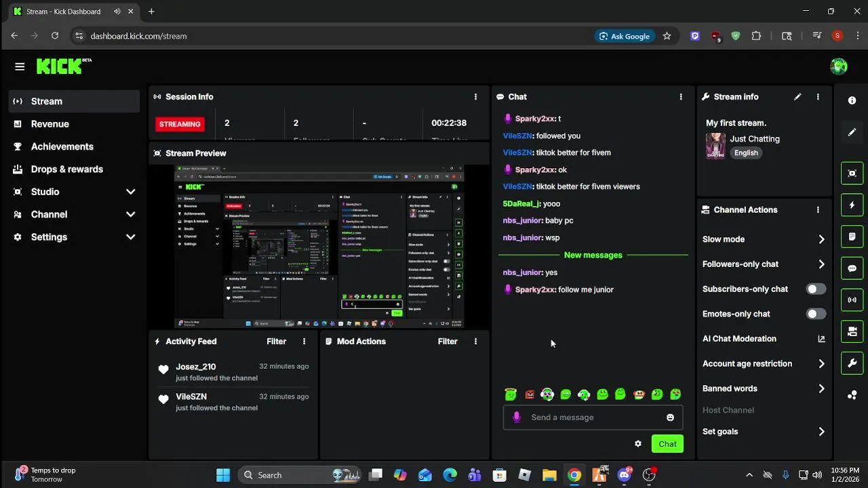Open chat settings gear icon

tap(638, 444)
